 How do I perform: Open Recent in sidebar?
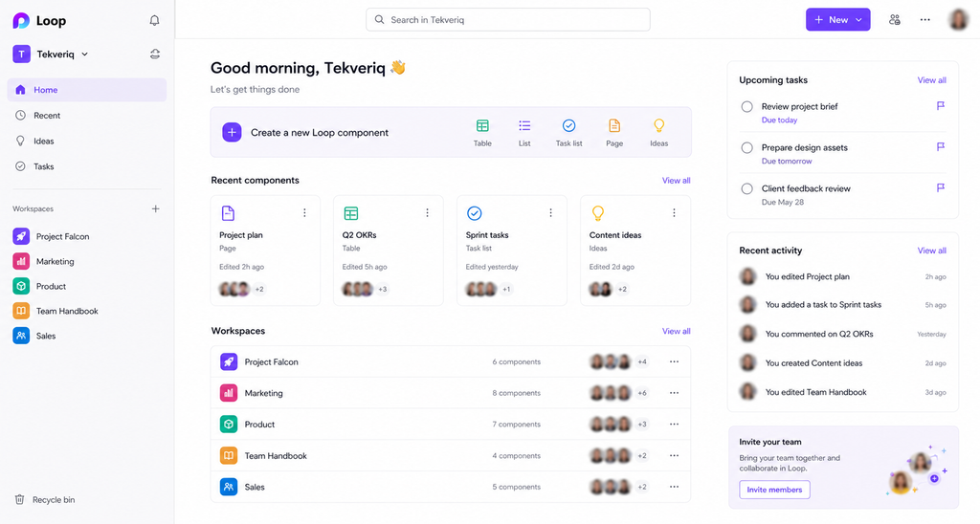(87, 116)
